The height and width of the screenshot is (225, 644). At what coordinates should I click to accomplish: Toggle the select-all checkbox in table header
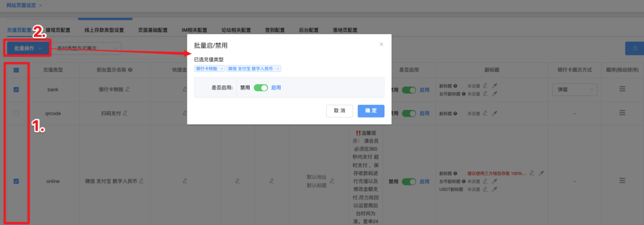(x=16, y=70)
